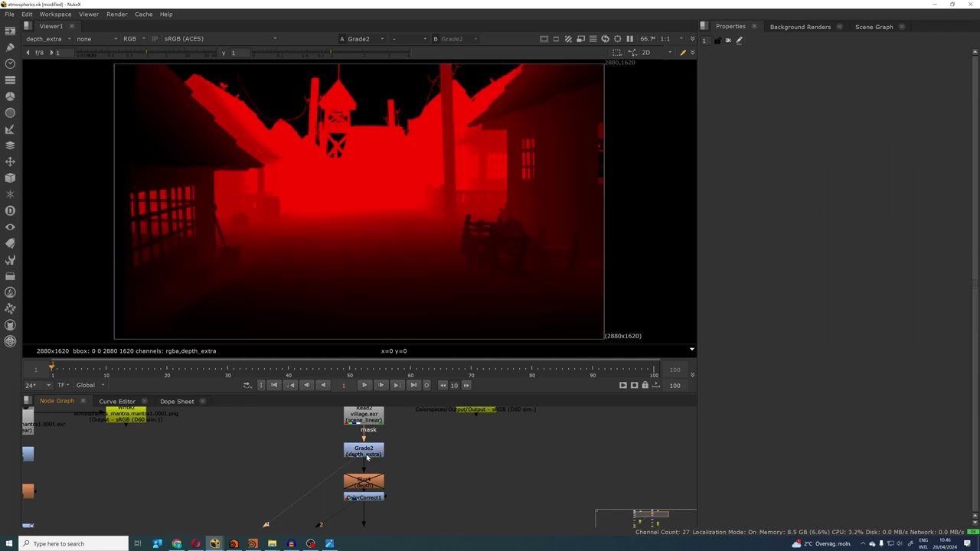Image resolution: width=980 pixels, height=551 pixels.
Task: Open the Render menu
Action: coord(117,14)
